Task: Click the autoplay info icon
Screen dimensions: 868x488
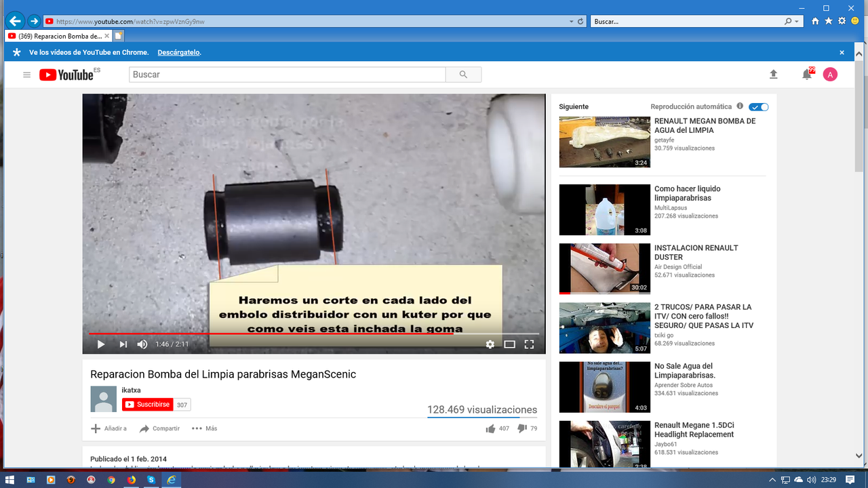Action: coord(740,106)
